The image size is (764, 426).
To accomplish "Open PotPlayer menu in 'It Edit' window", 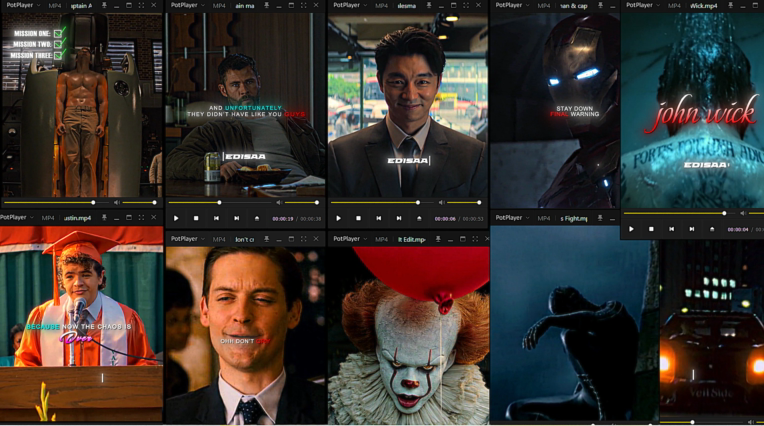I will tap(349, 239).
